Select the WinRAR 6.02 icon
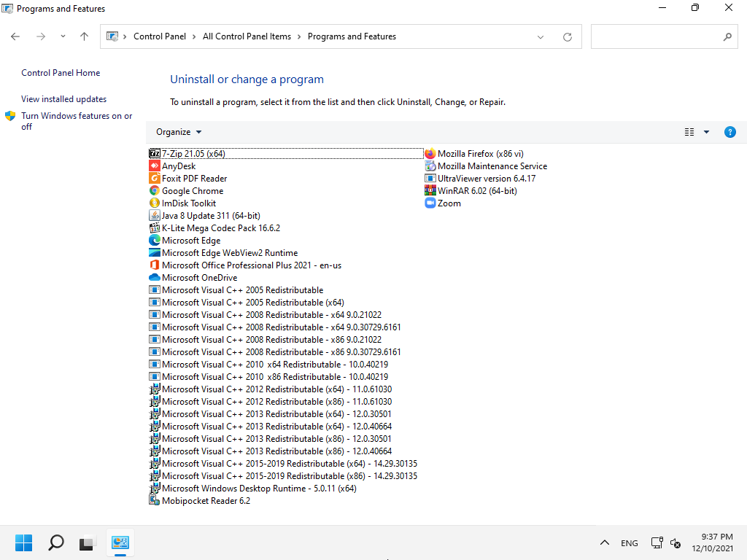The height and width of the screenshot is (560, 747). tap(430, 191)
